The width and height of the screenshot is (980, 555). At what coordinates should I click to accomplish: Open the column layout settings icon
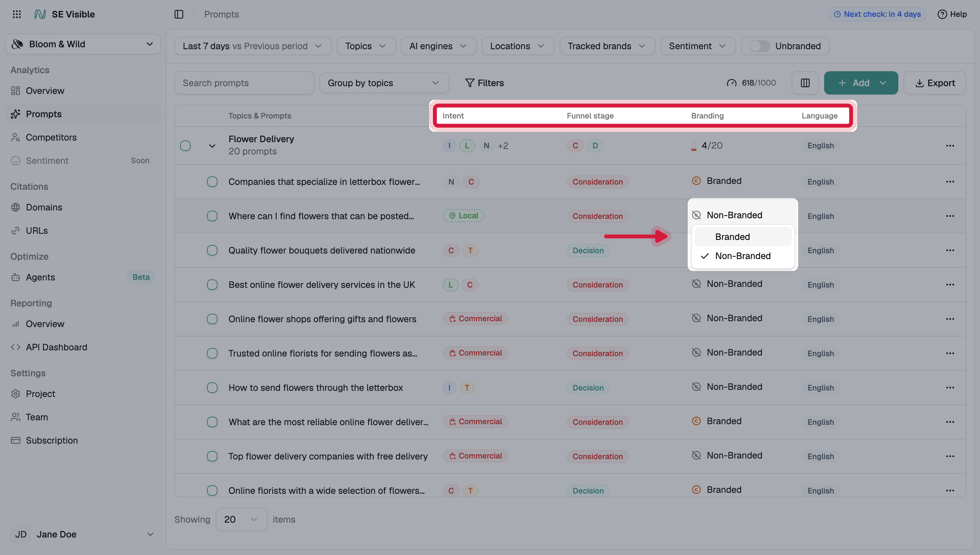click(x=805, y=83)
